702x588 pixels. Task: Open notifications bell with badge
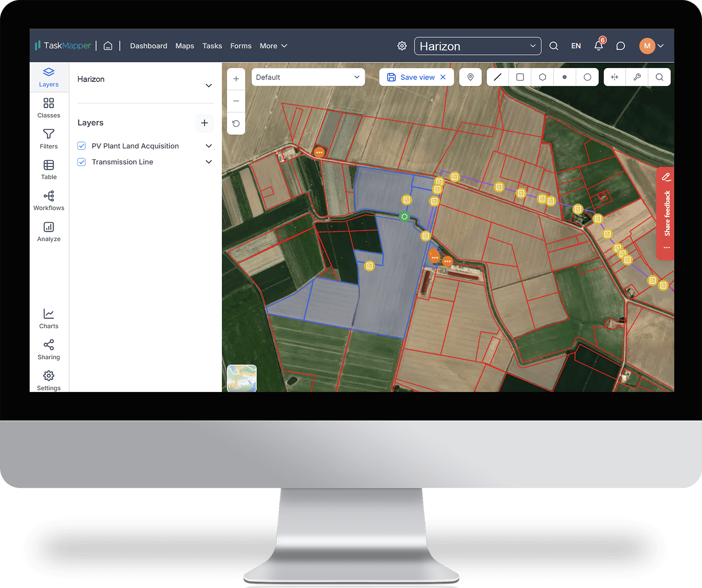pos(599,45)
